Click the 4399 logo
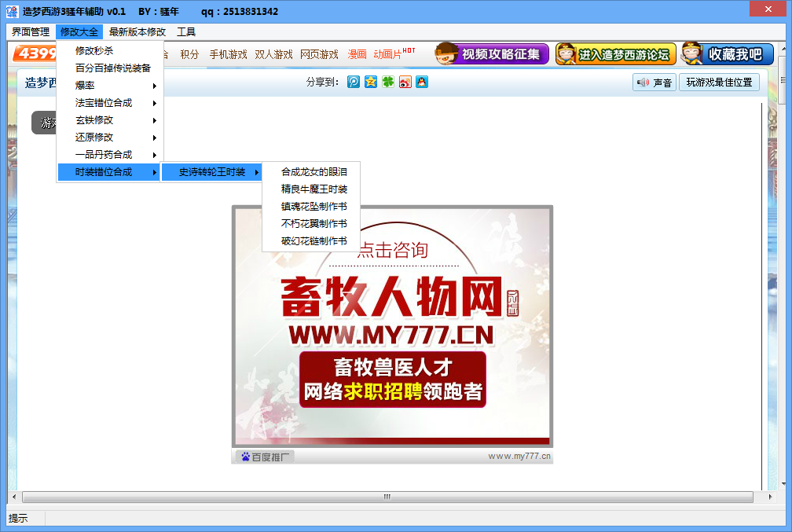Viewport: 792px width, 532px height. (x=35, y=53)
